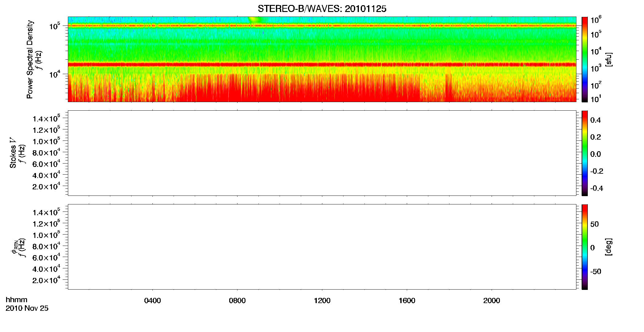Click the 4.0×10^4 tick in φRTN panel
The height and width of the screenshot is (332, 644).
click(x=46, y=269)
